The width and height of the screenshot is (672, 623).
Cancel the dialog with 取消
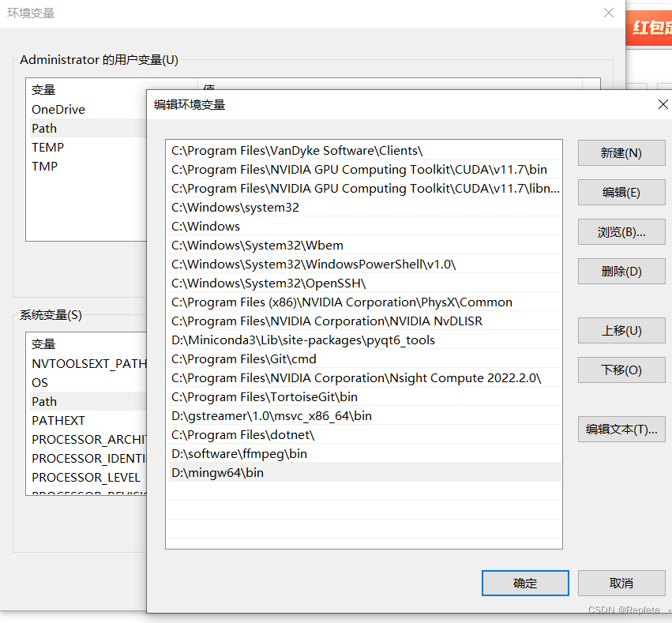pos(621,583)
